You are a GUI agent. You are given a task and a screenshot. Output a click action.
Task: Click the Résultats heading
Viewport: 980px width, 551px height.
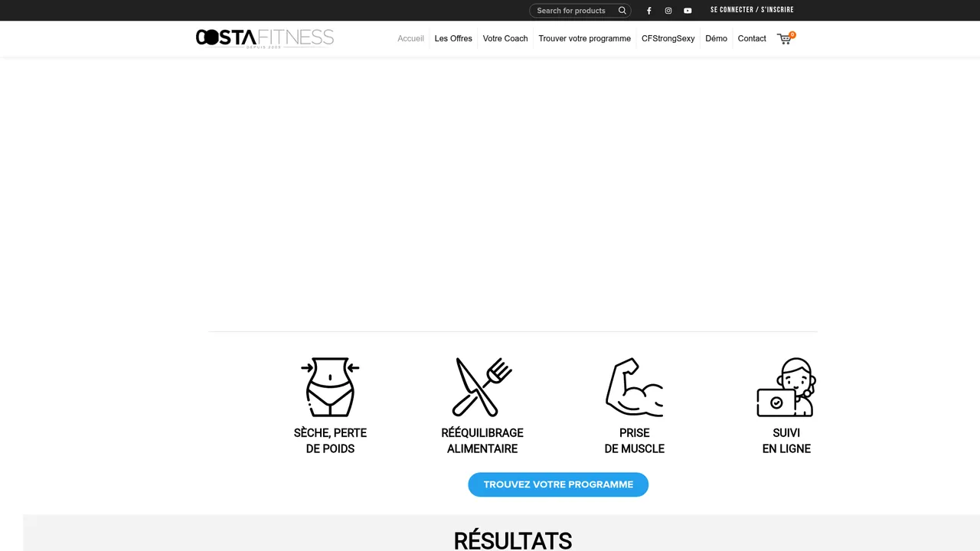point(513,540)
